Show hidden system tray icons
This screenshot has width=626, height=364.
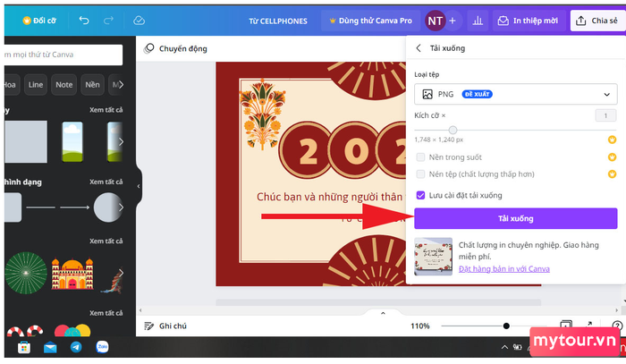504,347
